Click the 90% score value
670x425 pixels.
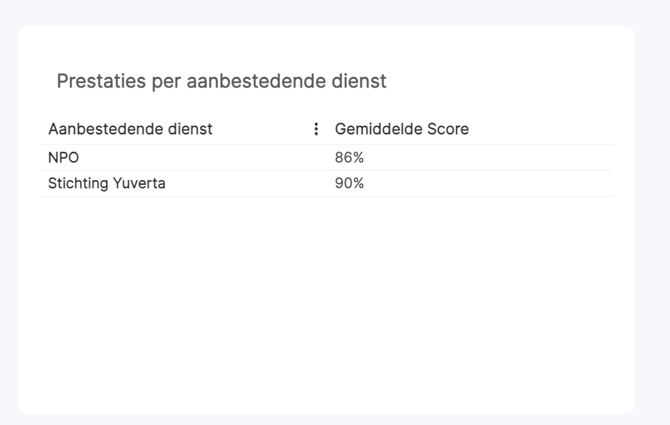tap(349, 183)
